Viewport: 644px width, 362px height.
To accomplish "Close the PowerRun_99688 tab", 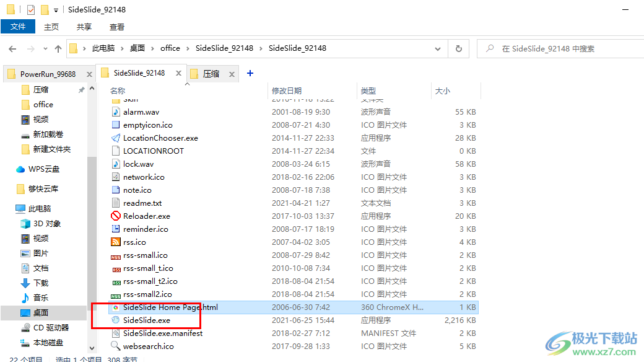I will click(x=89, y=74).
